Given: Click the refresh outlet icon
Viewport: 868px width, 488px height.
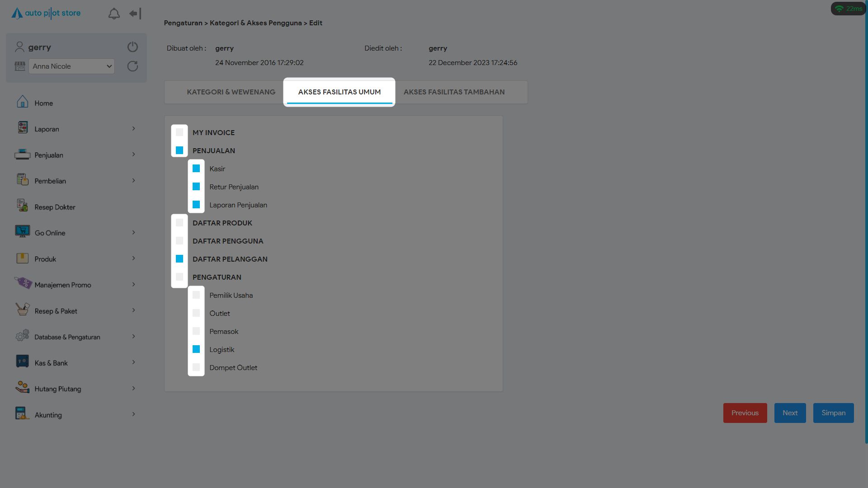Looking at the screenshot, I should click(132, 66).
